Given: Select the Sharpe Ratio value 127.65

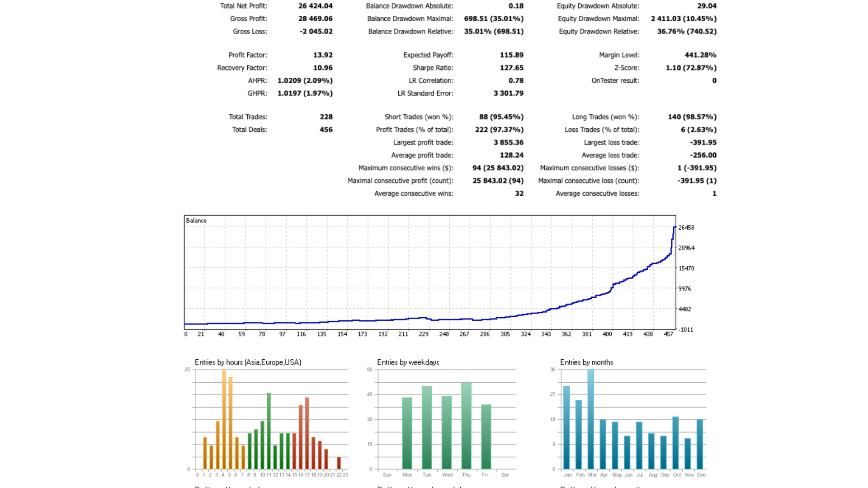Looking at the screenshot, I should (x=511, y=68).
